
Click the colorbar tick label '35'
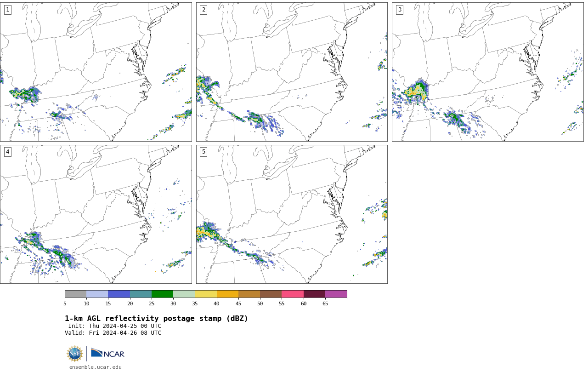(195, 304)
